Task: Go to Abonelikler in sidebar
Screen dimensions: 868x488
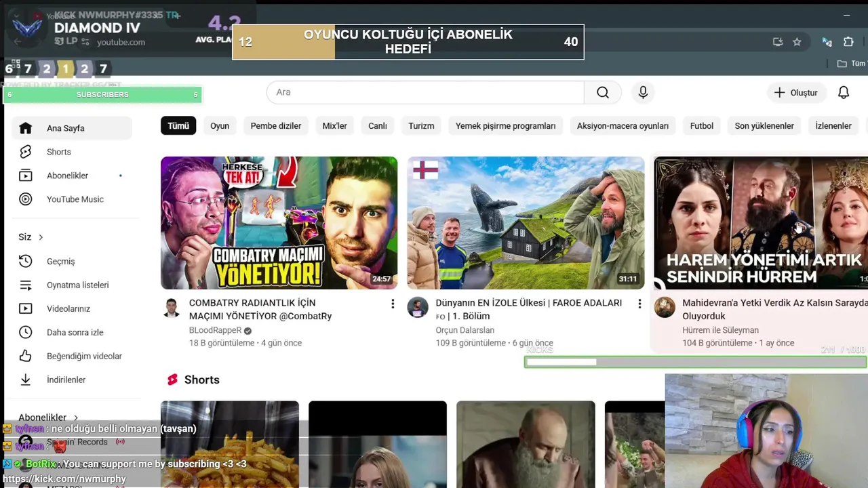Action: (x=71, y=176)
